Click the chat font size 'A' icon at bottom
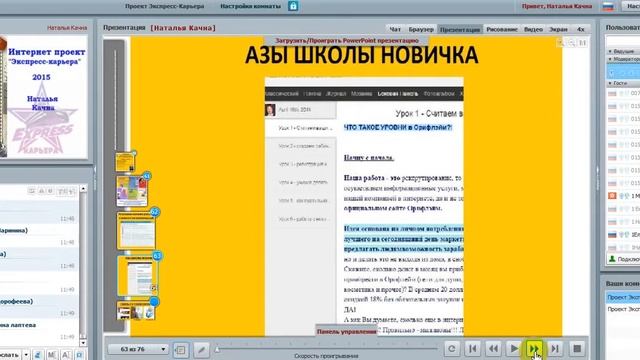Screen dimensions: 640x360 (x=66, y=355)
